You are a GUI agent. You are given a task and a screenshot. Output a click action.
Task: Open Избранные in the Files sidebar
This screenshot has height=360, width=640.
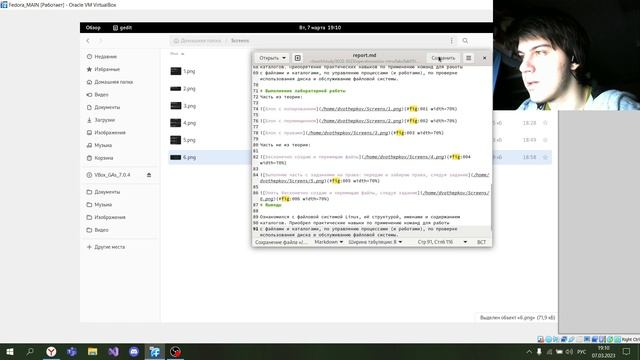point(107,69)
